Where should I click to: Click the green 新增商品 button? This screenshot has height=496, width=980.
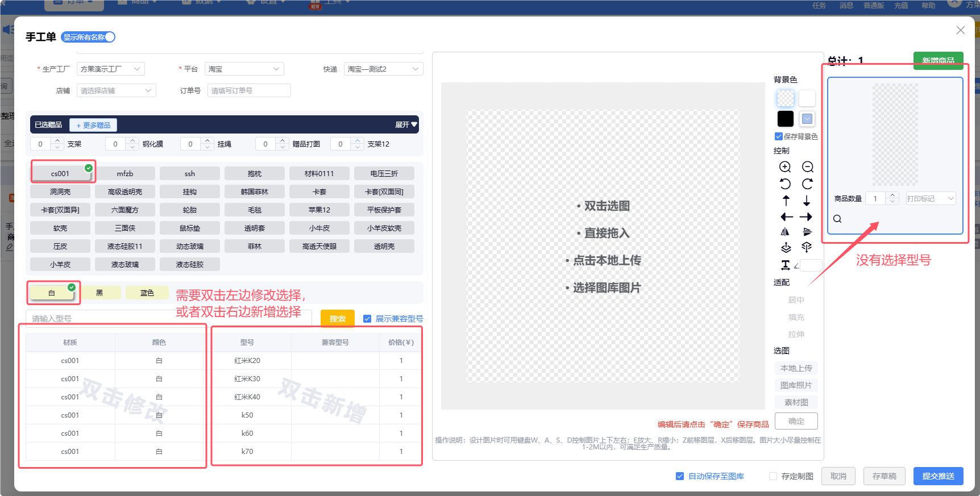click(939, 60)
